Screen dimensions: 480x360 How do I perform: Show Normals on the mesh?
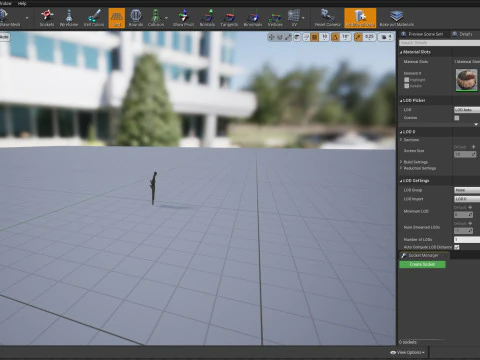pos(207,18)
